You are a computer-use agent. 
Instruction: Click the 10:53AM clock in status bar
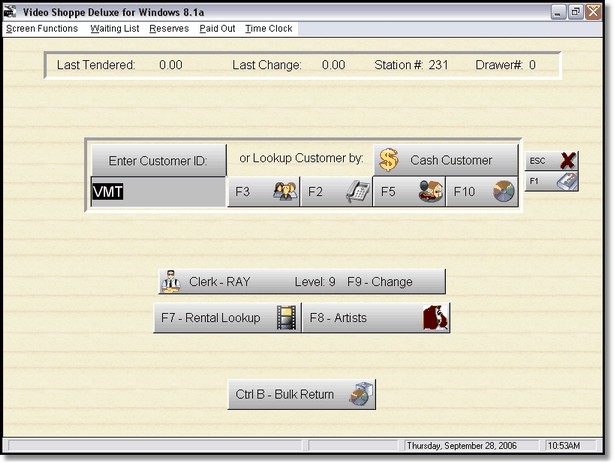[x=564, y=446]
